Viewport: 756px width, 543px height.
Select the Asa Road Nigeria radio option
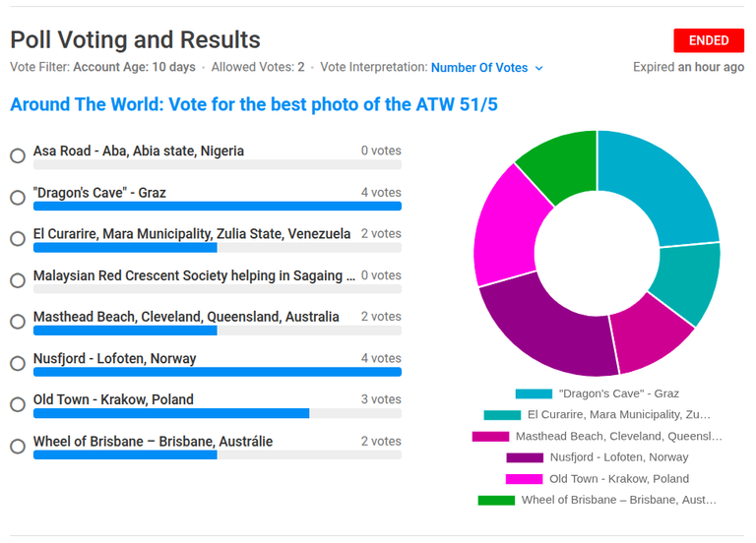18,155
